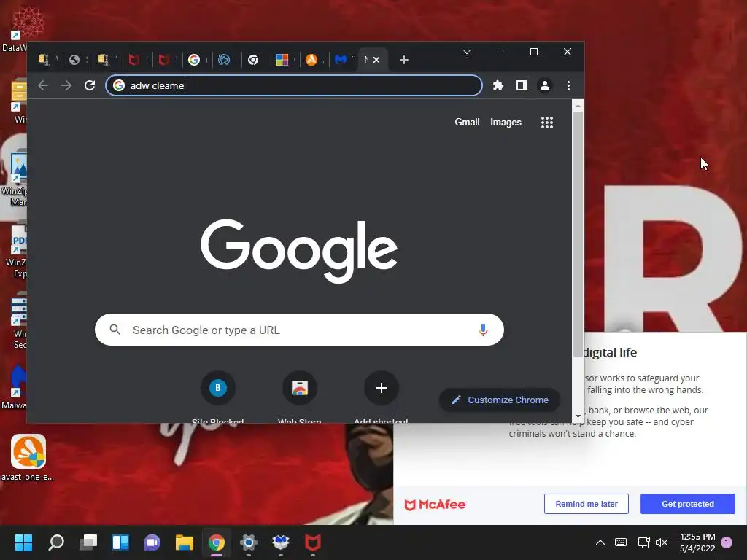Click muted volume tray icon
Screen dimensions: 747x560
[661, 542]
